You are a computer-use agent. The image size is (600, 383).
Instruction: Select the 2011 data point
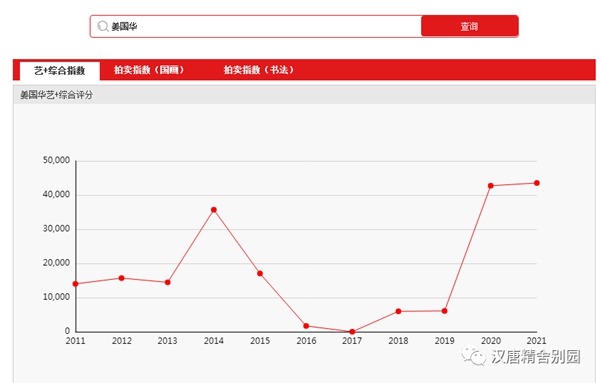pos(75,284)
